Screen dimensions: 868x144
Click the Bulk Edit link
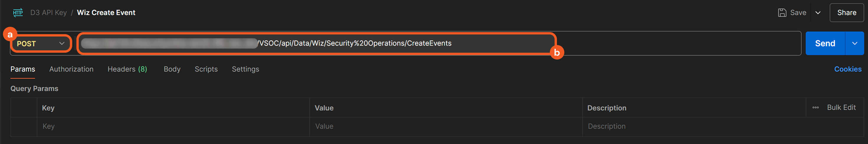pyautogui.click(x=841, y=107)
